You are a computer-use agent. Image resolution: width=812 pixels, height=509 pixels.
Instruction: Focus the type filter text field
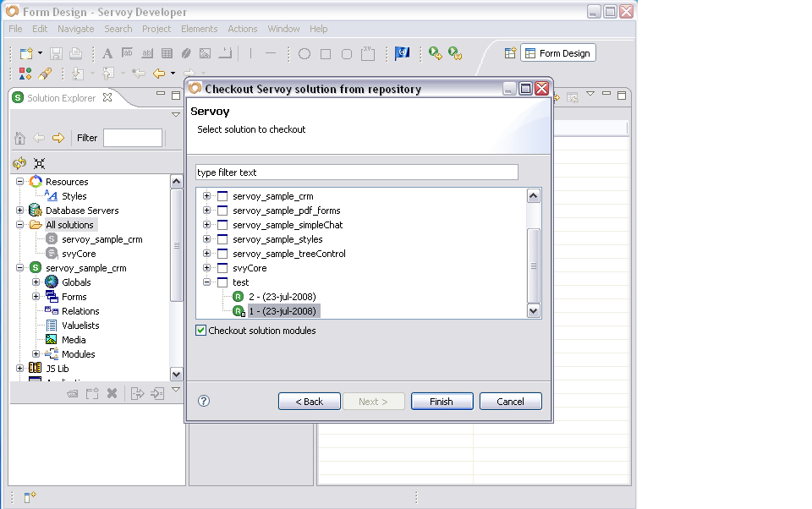[x=357, y=172]
